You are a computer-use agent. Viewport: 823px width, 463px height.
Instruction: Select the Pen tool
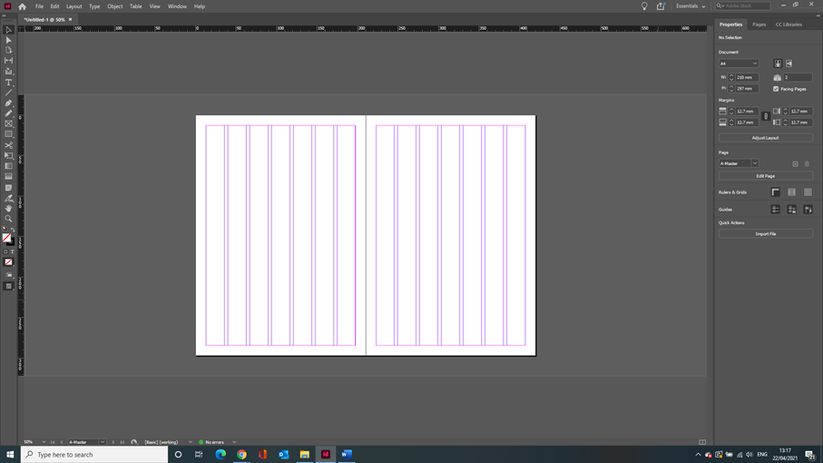pos(8,103)
